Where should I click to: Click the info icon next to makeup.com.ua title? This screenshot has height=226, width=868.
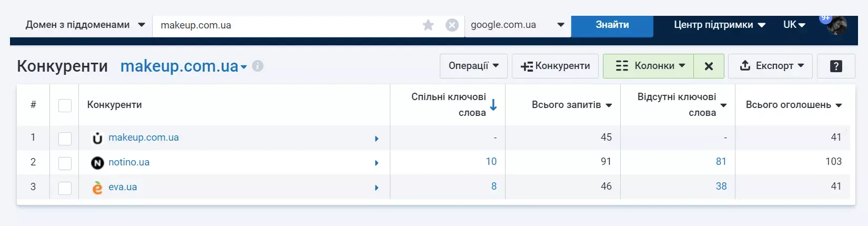pos(258,66)
